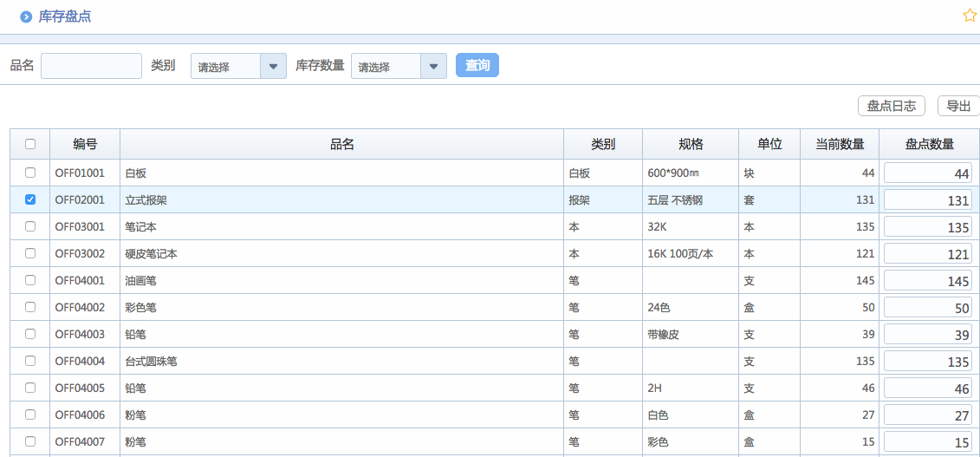
Task: Edit the 盘点数量 field for 白板
Action: 928,173
